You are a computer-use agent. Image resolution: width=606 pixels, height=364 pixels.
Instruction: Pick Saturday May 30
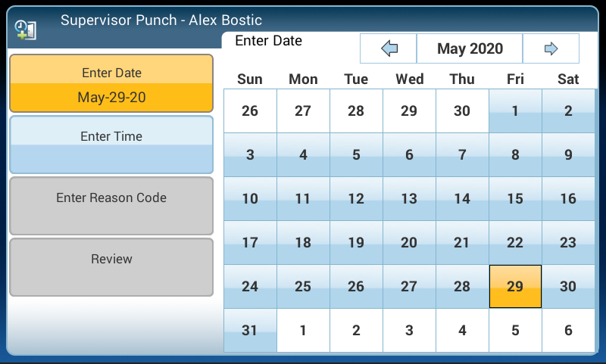[568, 287]
